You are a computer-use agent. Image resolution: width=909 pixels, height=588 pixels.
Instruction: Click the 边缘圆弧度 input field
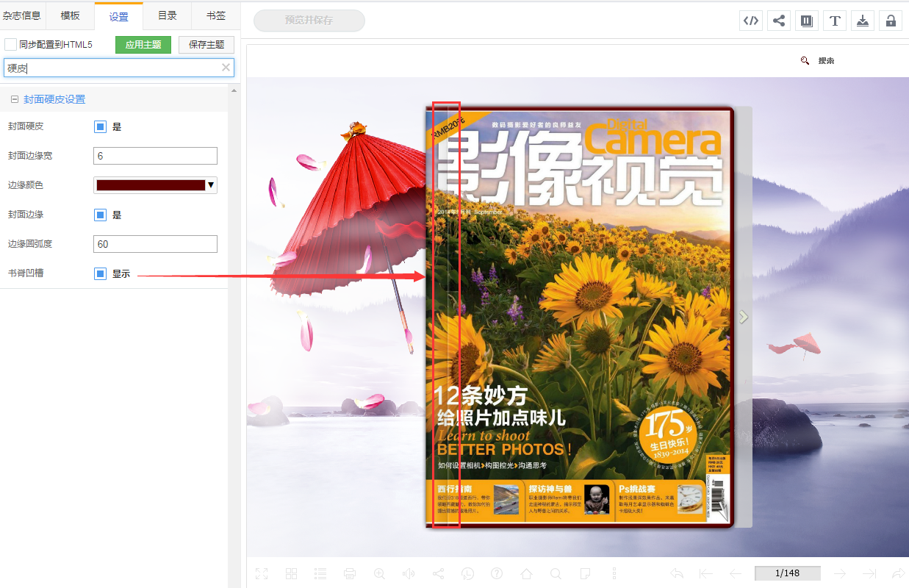156,244
